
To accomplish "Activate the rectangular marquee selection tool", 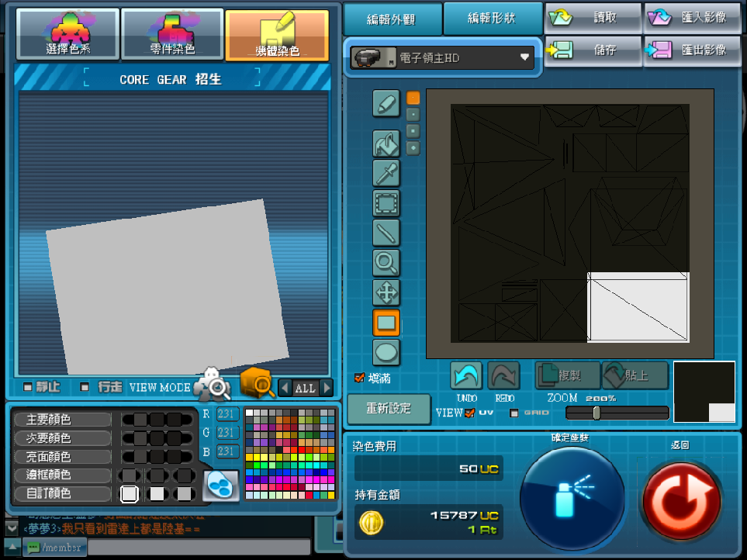I will [x=386, y=203].
